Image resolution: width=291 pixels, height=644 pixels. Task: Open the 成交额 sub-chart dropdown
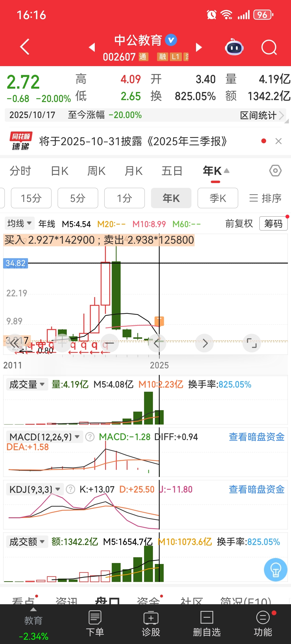pyautogui.click(x=27, y=542)
